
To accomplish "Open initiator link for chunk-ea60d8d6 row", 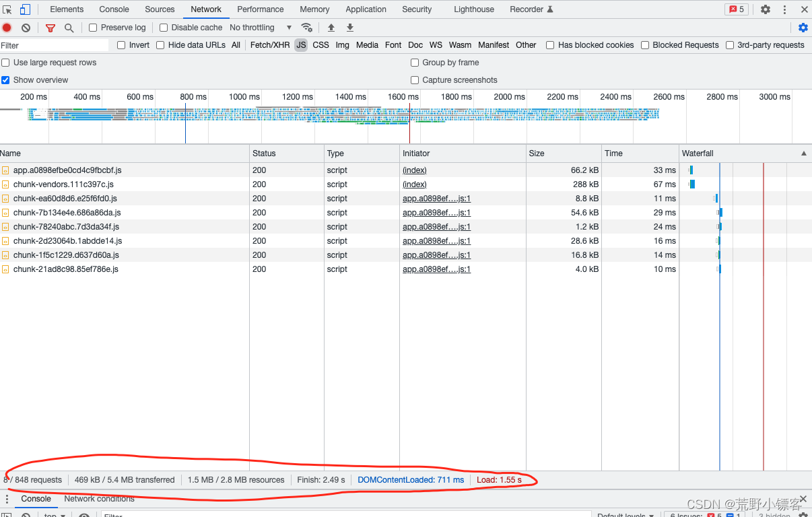I will coord(436,199).
